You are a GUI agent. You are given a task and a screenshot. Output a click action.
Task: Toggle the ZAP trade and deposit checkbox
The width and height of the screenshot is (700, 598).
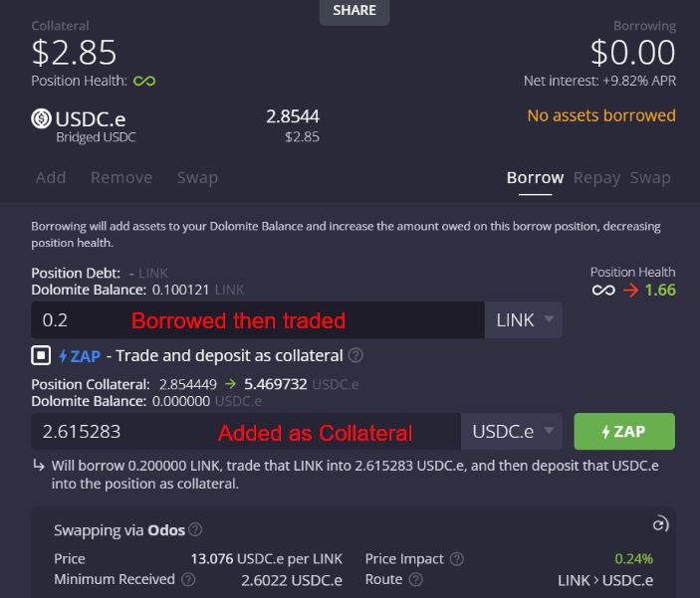tap(41, 355)
